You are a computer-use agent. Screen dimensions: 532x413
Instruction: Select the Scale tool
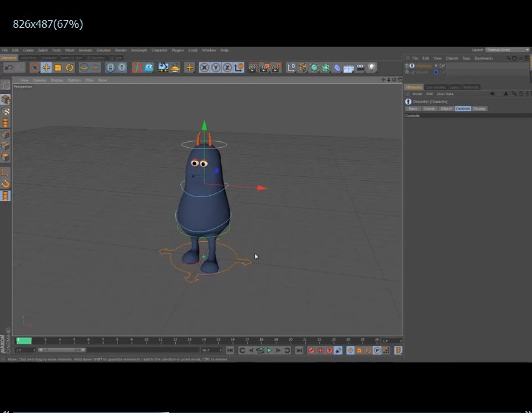[x=58, y=67]
